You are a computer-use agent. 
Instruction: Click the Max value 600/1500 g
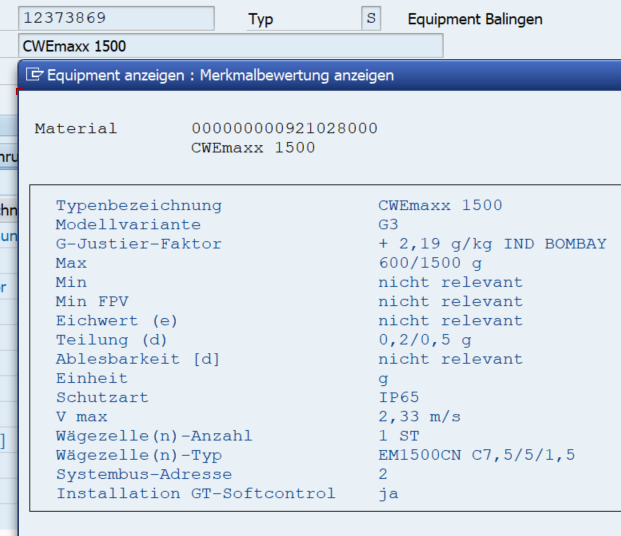coord(430,263)
